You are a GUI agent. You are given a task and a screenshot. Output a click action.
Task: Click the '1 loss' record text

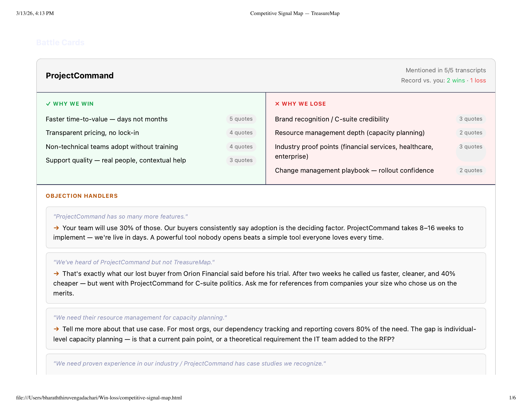478,80
